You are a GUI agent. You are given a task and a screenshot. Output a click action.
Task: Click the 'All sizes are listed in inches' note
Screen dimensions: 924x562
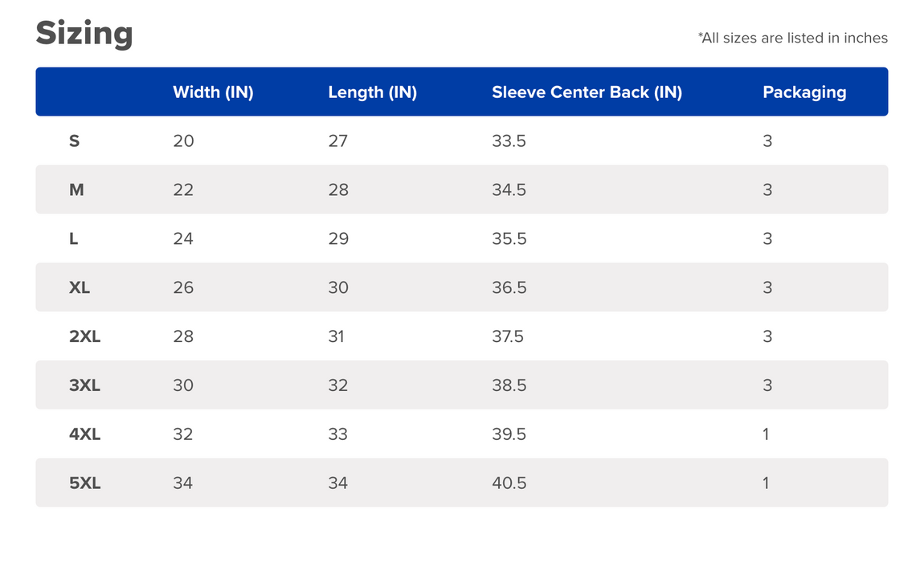tap(792, 38)
